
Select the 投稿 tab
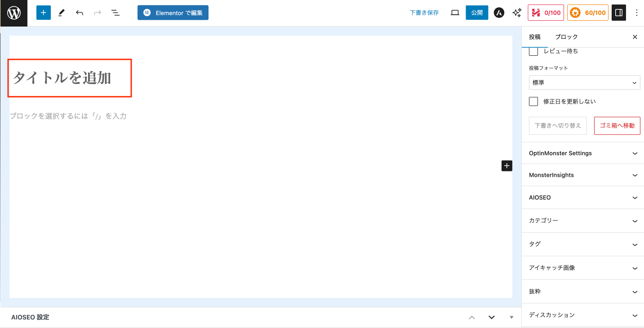(x=535, y=37)
